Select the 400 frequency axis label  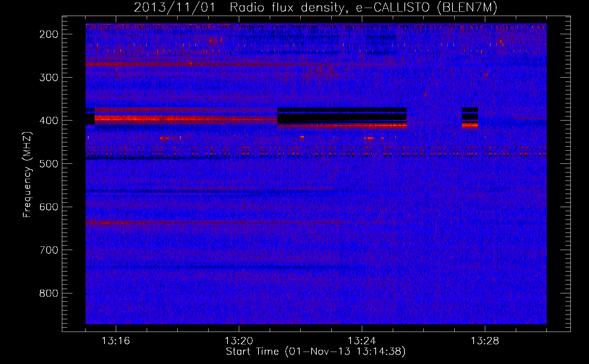pyautogui.click(x=49, y=120)
